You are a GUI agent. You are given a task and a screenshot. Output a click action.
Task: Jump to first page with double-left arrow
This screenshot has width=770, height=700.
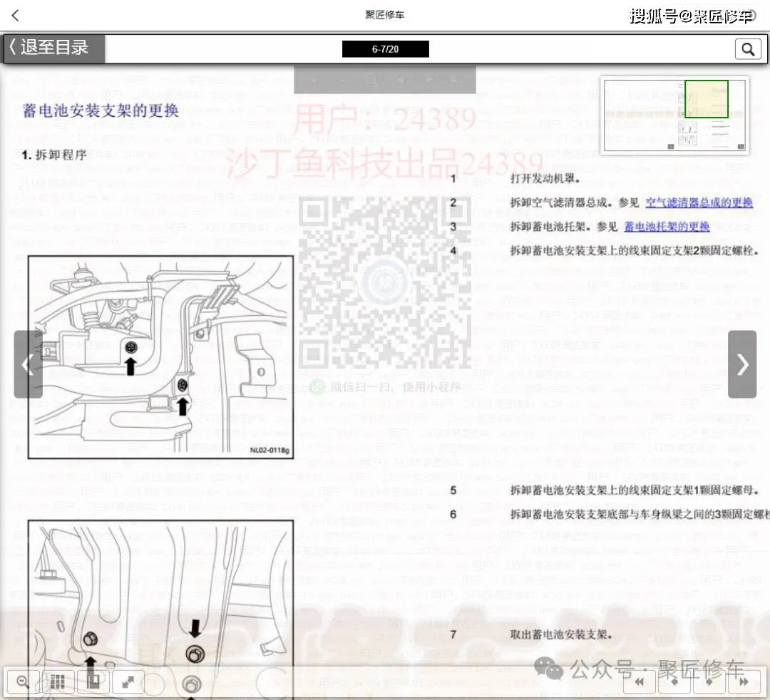tap(640, 682)
